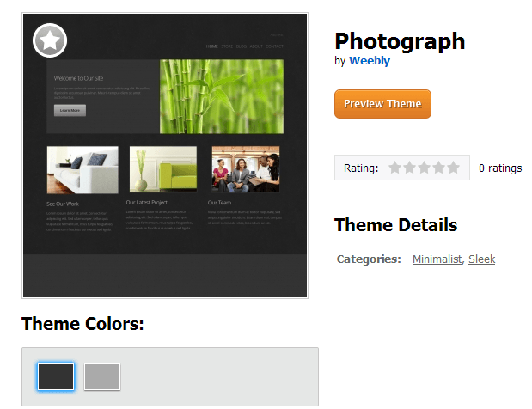
Task: Click HOME in the preview navigation
Action: 211,46
